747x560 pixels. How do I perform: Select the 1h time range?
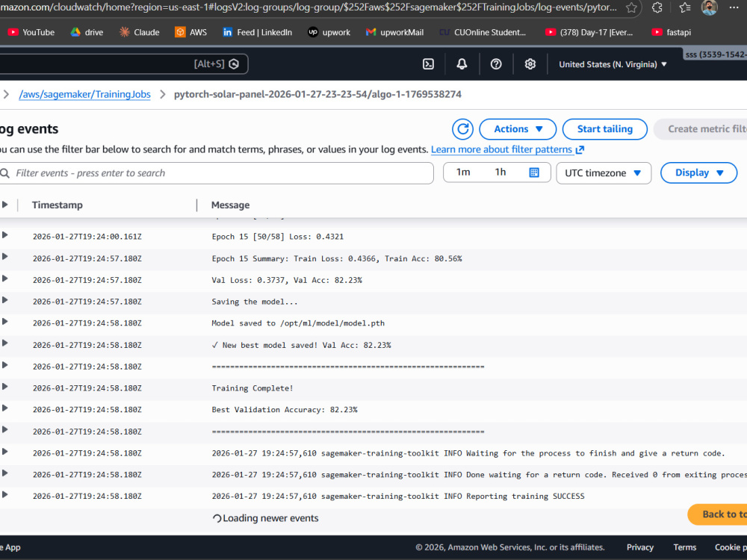(x=500, y=172)
